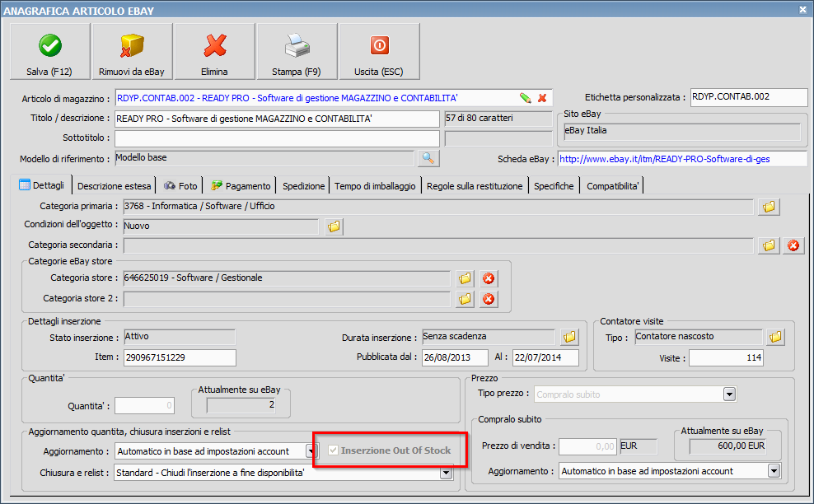814x504 pixels.
Task: Clear Categoria secondaria with red X
Action: click(793, 245)
